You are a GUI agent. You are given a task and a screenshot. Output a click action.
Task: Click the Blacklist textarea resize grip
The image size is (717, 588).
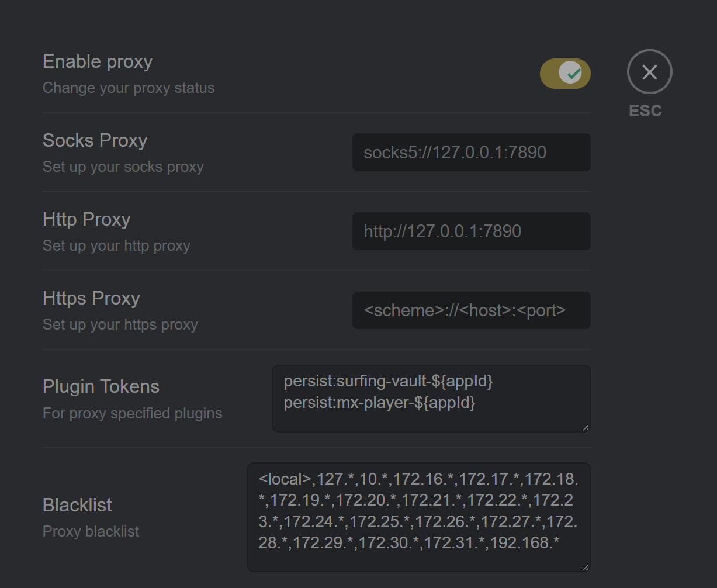[586, 567]
